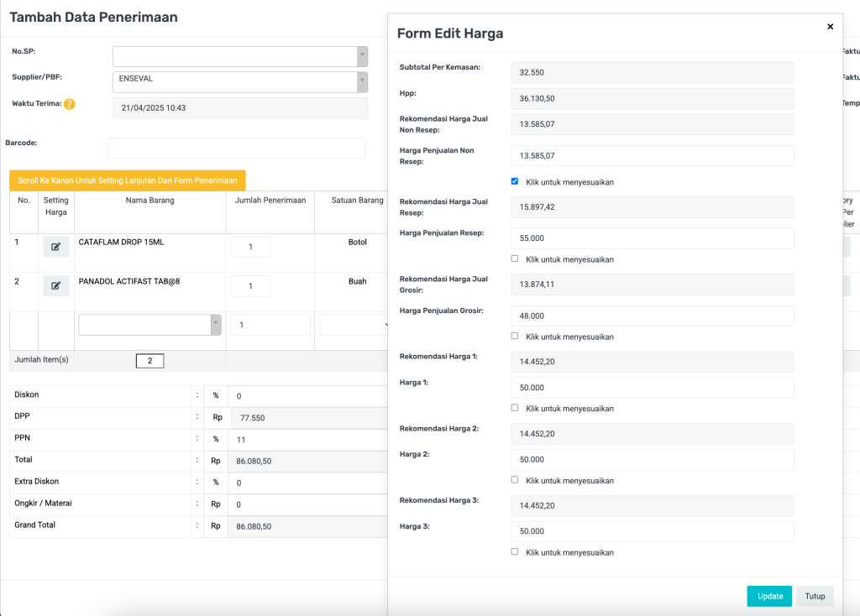Toggle the adjust checkbox under Harga 2
The image size is (860, 616).
pos(515,480)
